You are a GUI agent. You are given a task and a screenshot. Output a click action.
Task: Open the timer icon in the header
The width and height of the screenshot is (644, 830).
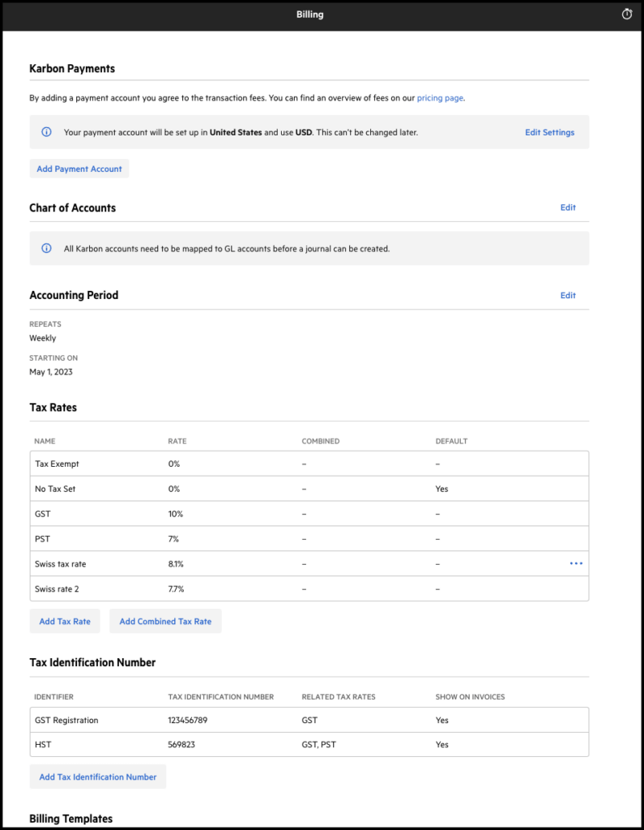[x=626, y=15]
